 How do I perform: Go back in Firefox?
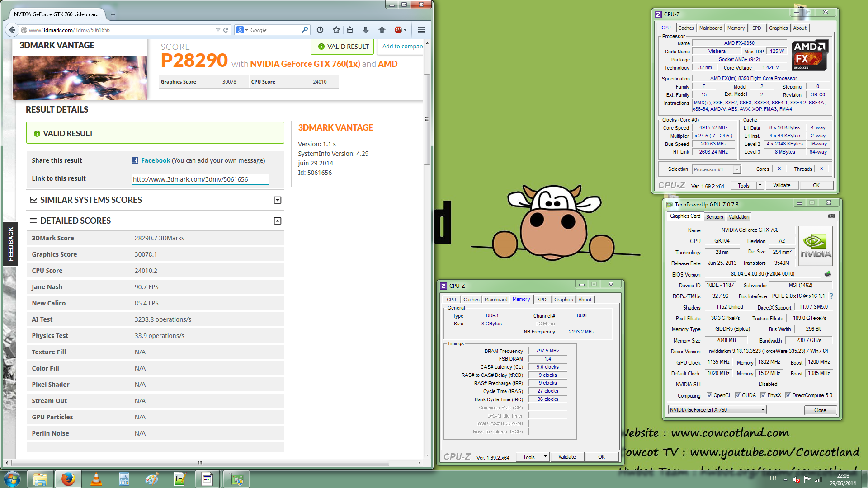12,30
